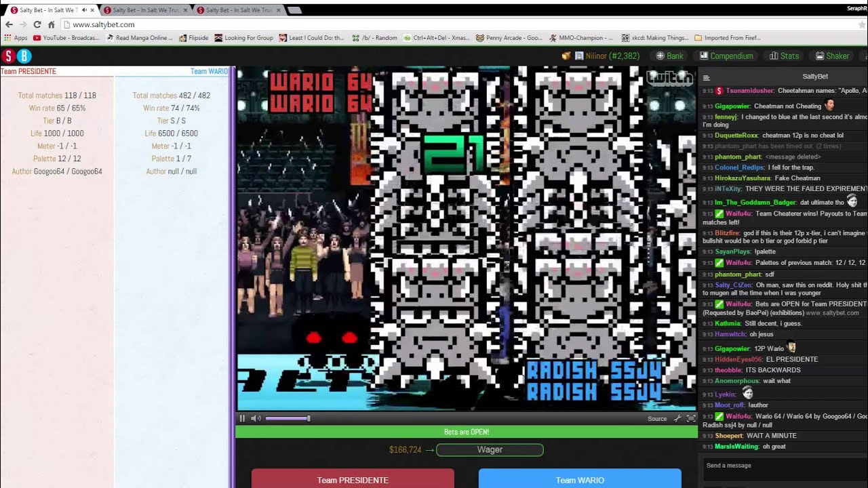Open YouTube - Broadcas... bookmark
The image size is (868, 488).
pyautogui.click(x=66, y=38)
